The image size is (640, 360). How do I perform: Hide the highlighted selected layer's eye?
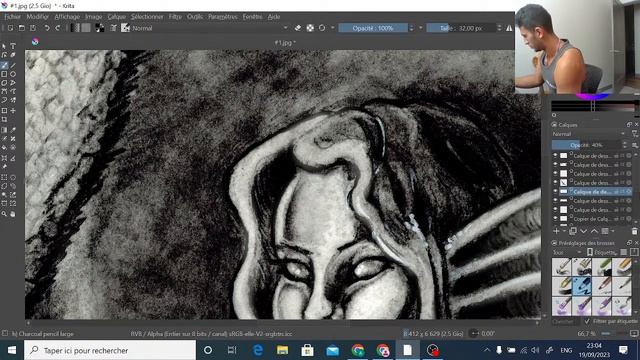click(x=555, y=191)
